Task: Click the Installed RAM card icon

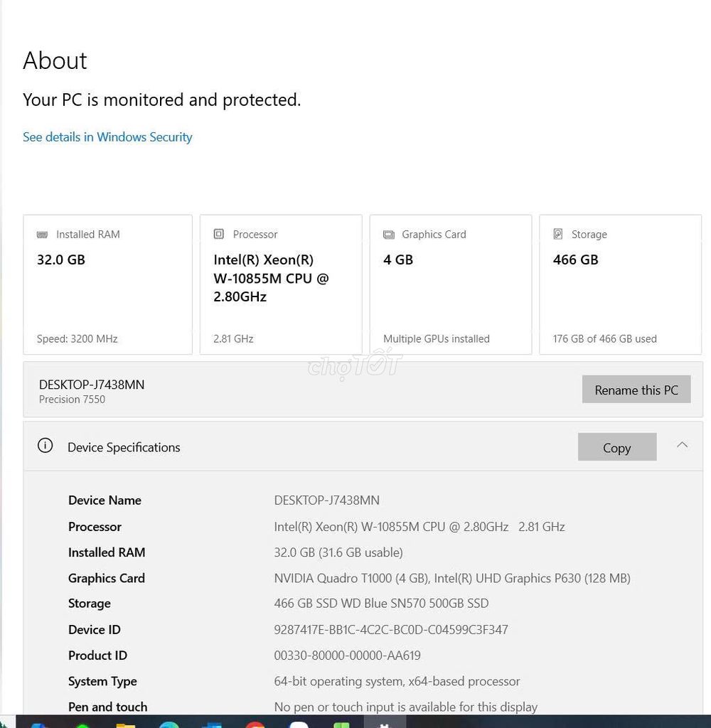Action: click(42, 235)
